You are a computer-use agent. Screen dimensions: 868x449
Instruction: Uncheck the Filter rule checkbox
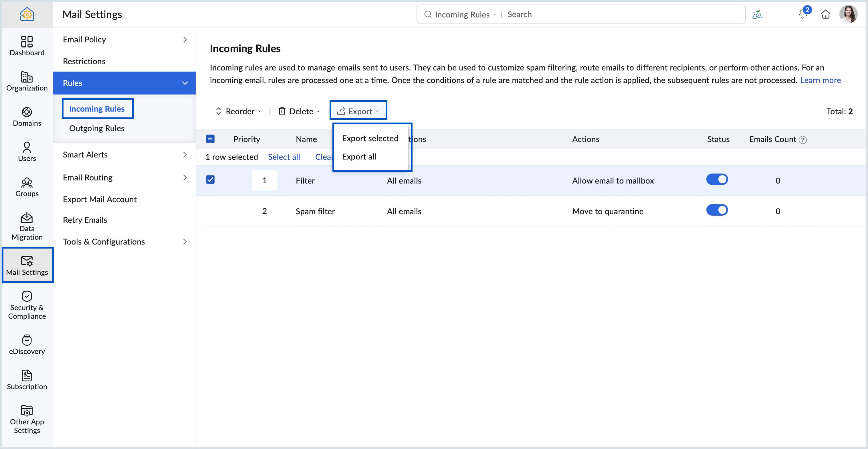210,180
